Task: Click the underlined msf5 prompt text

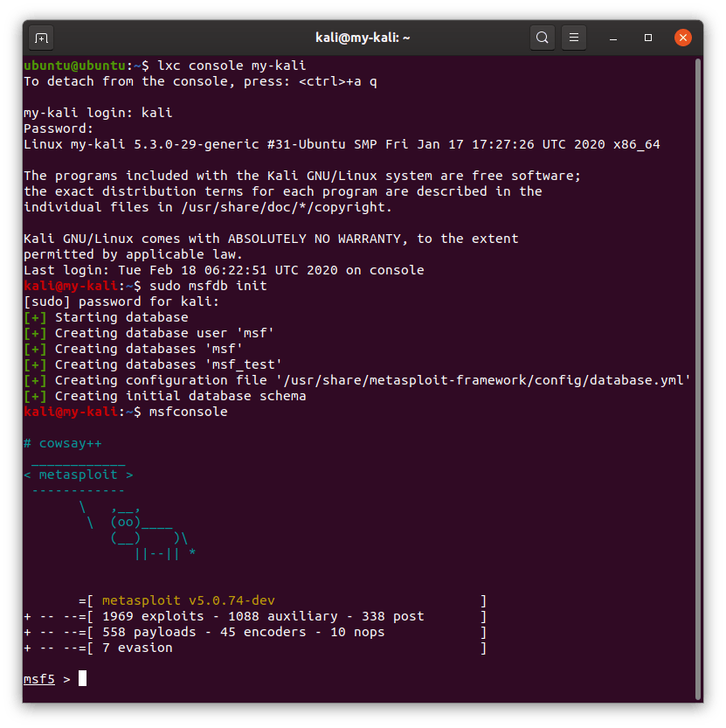Action: 39,679
